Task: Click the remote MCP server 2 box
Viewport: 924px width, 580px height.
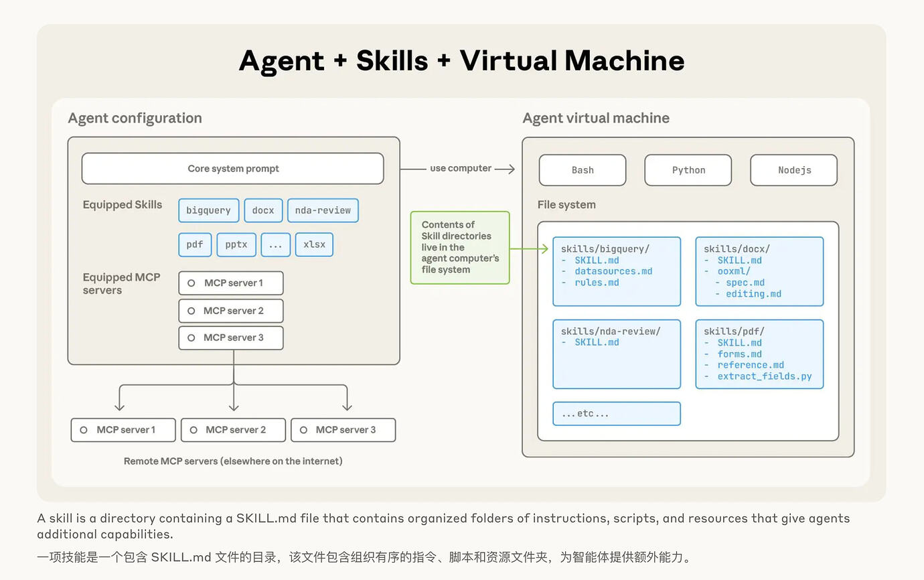Action: (233, 430)
